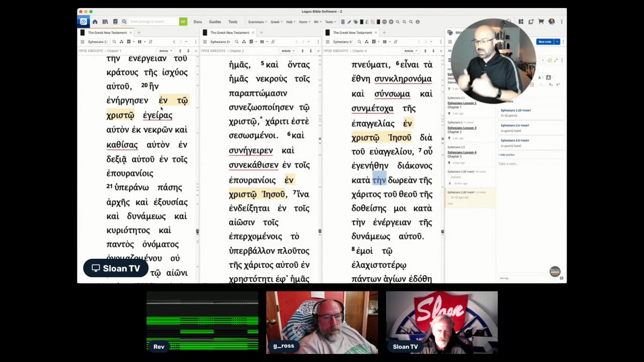Select first 'The Greek New Testament' tab
The height and width of the screenshot is (362, 644).
(x=107, y=33)
